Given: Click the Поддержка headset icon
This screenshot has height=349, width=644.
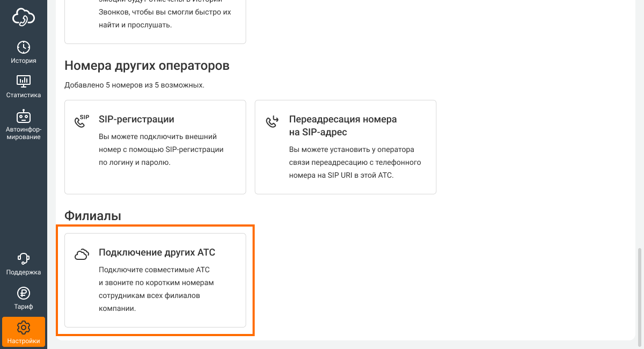Looking at the screenshot, I should click(24, 259).
